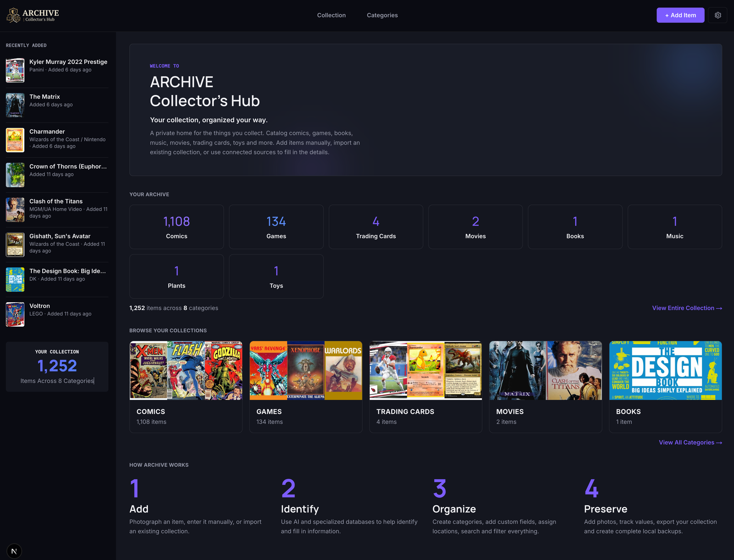
Task: Open the COMICS collection cover image
Action: pos(186,371)
